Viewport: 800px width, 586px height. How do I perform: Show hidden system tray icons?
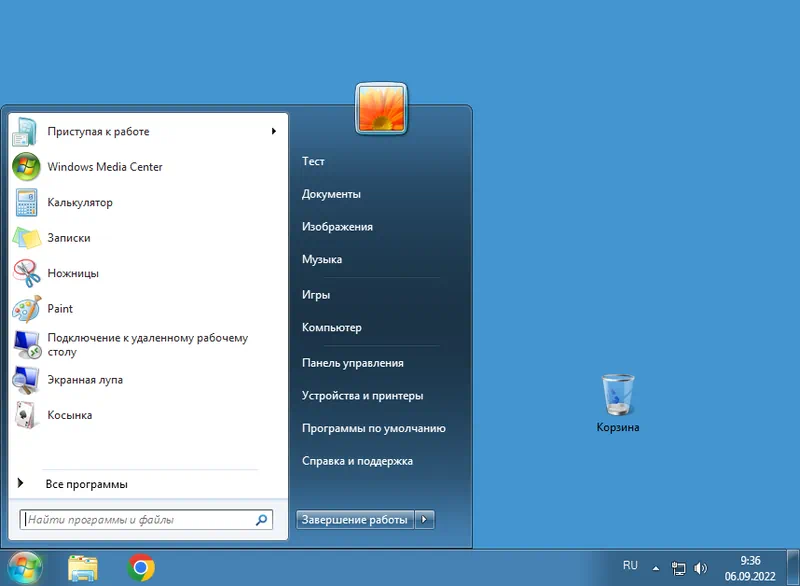[x=656, y=567]
